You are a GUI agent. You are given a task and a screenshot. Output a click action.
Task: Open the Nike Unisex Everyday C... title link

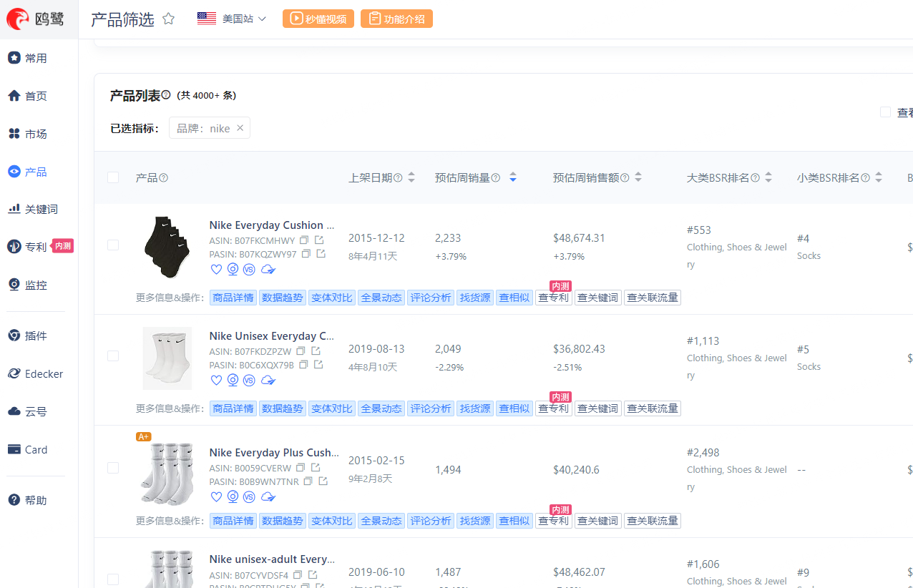tap(272, 335)
